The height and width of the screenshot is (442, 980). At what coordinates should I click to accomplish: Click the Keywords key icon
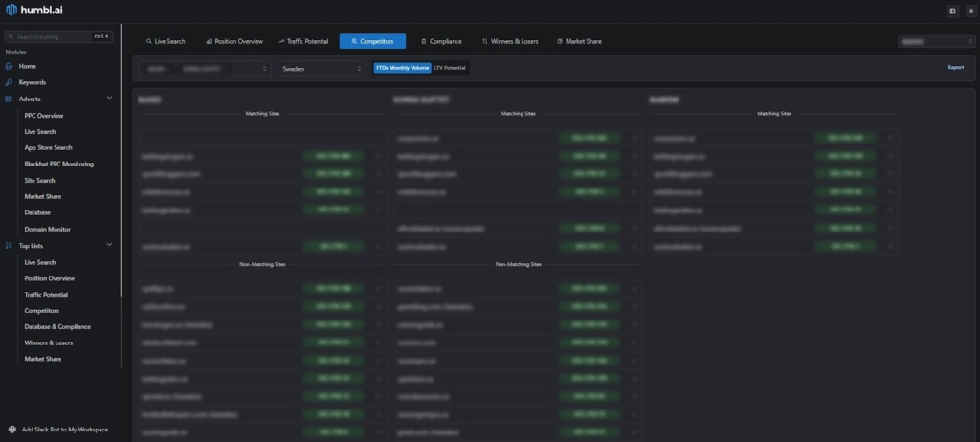click(10, 82)
